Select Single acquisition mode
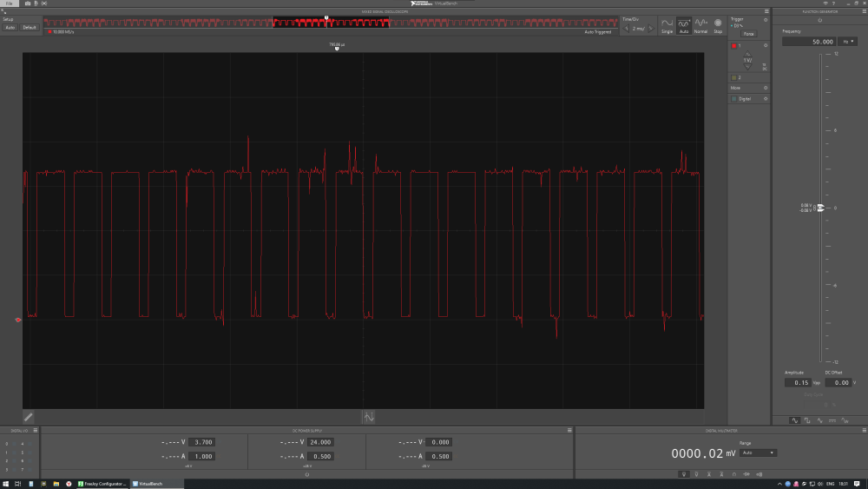The height and width of the screenshot is (489, 868). point(667,25)
